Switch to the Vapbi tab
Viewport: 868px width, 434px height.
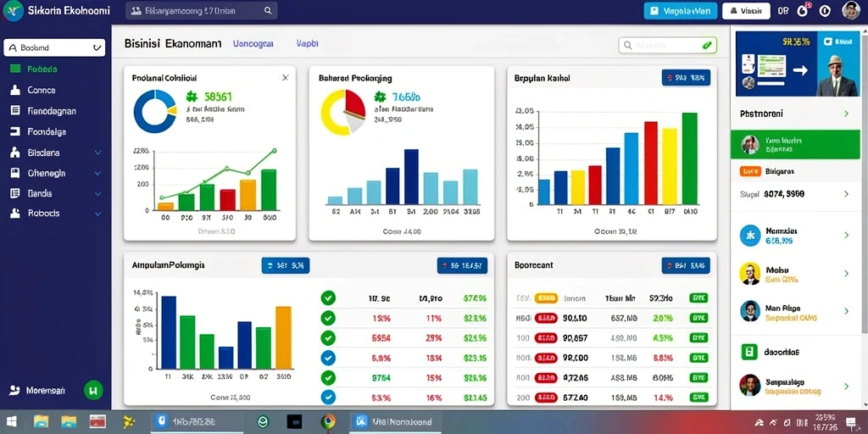tap(308, 43)
